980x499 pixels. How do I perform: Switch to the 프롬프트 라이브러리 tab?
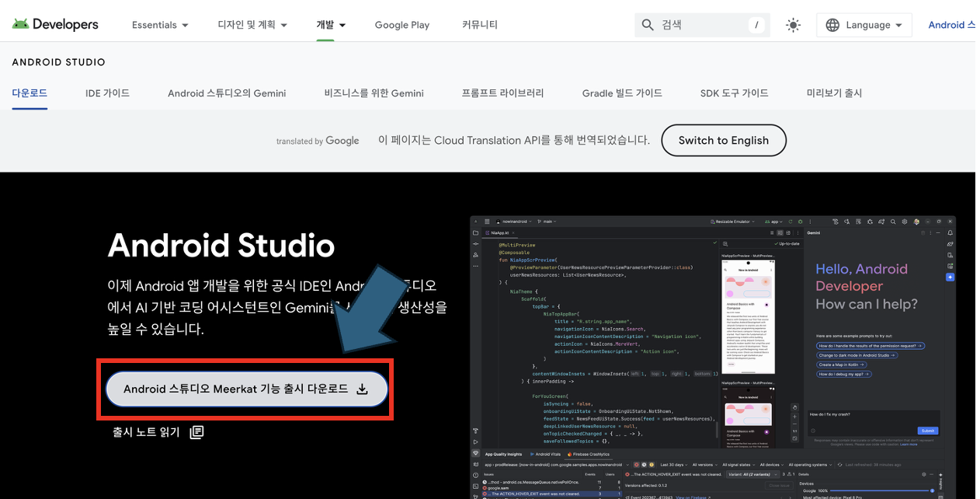502,93
